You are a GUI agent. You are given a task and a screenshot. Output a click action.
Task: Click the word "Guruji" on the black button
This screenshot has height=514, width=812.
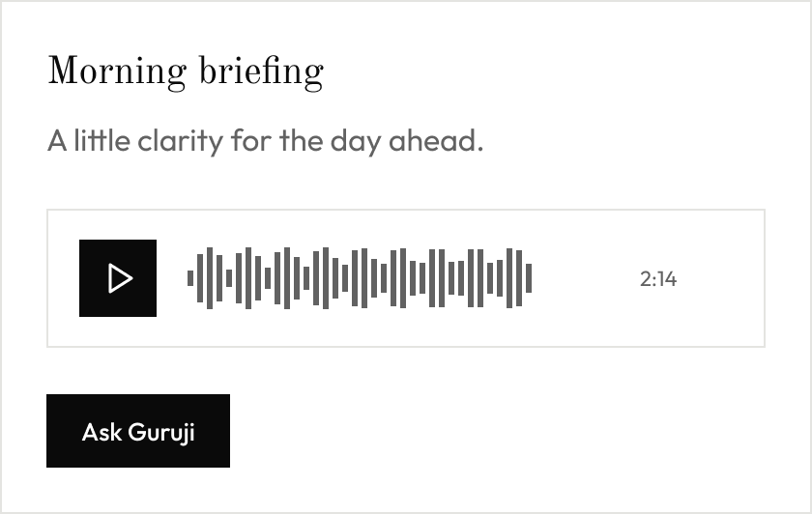(x=161, y=432)
